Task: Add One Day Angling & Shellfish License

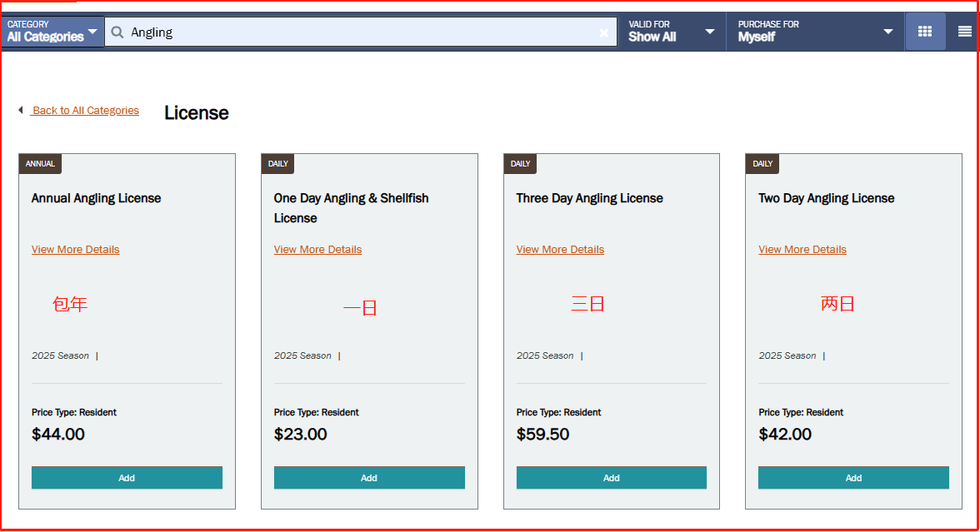Action: coord(369,478)
